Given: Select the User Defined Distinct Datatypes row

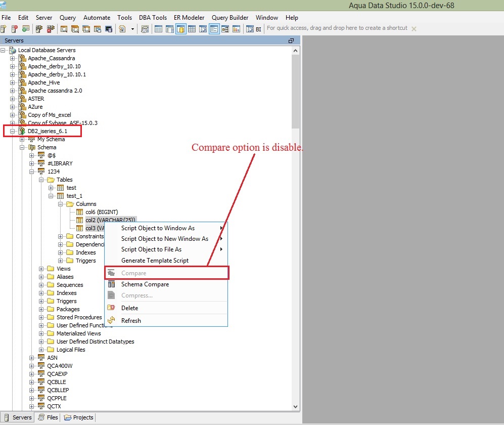Looking at the screenshot, I should click(95, 342).
